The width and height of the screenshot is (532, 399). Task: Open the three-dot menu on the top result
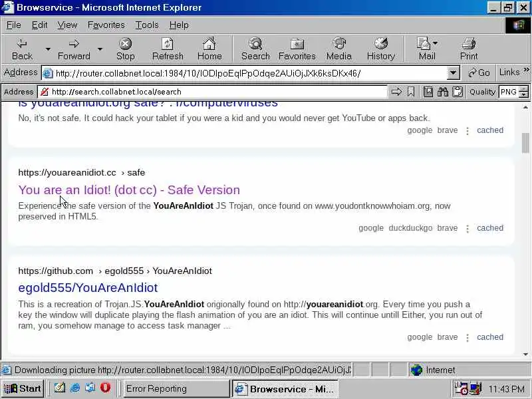[x=467, y=131]
